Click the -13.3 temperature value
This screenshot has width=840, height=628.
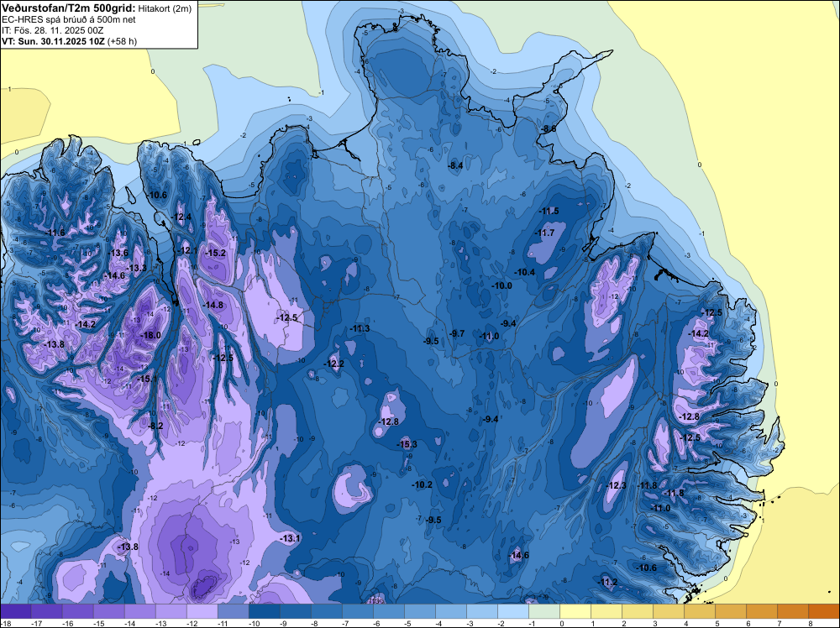[137, 268]
